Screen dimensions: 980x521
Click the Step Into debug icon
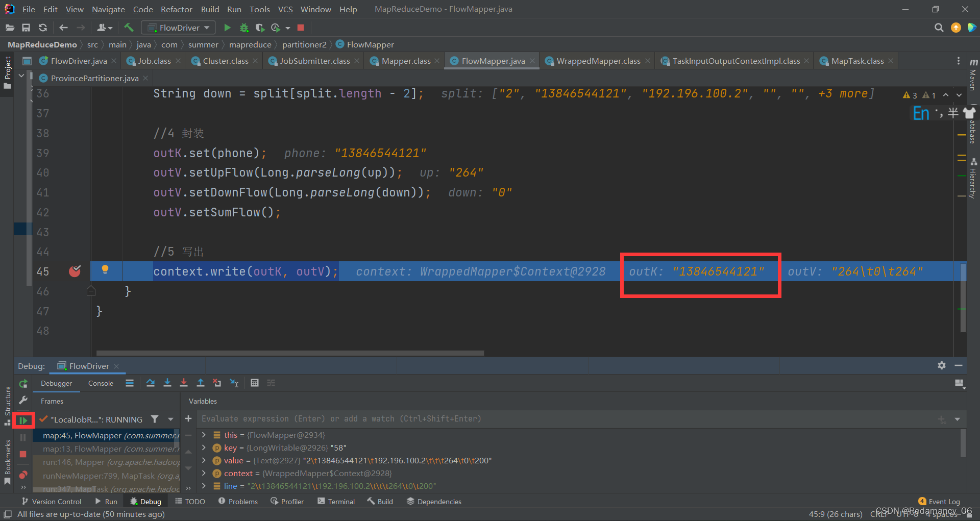pos(167,383)
